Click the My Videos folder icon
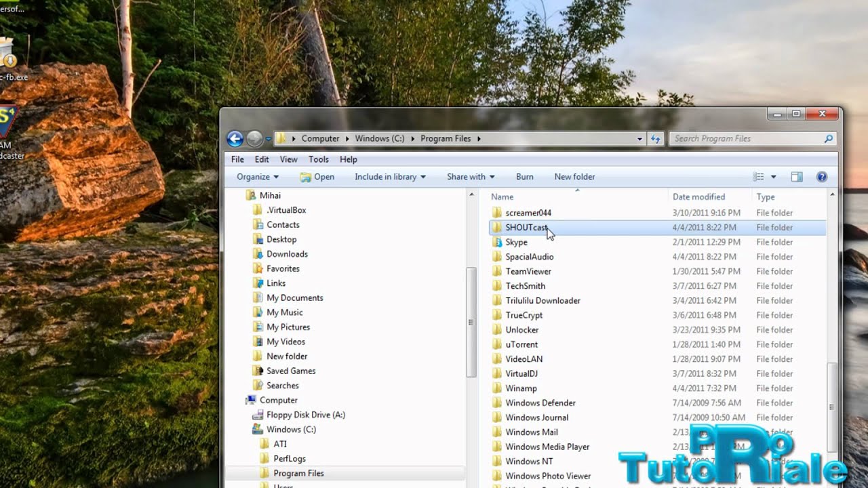868x488 pixels. pyautogui.click(x=258, y=342)
